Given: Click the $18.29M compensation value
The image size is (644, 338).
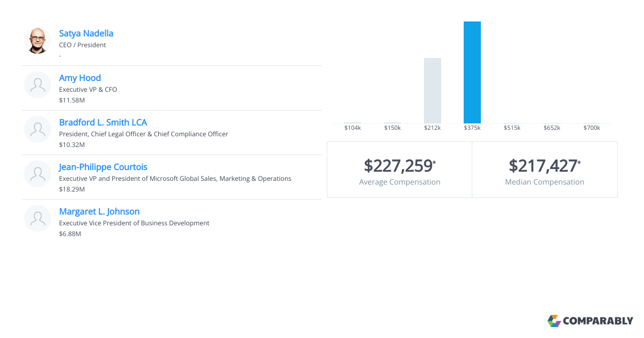Looking at the screenshot, I should click(x=72, y=189).
